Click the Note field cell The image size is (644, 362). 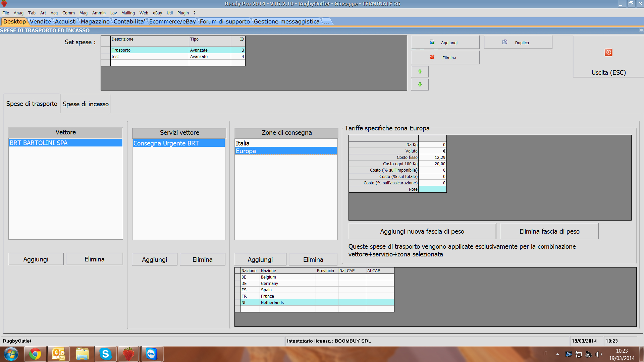point(432,189)
